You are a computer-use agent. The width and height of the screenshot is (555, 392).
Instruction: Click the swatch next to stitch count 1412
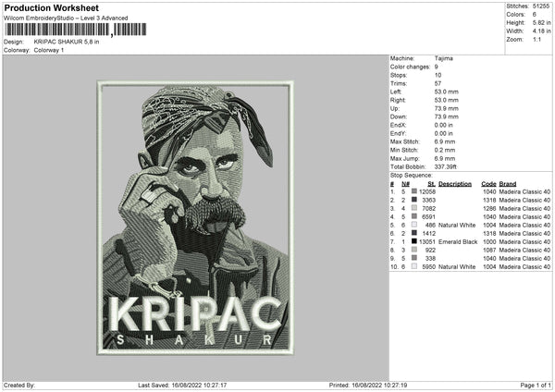point(414,233)
